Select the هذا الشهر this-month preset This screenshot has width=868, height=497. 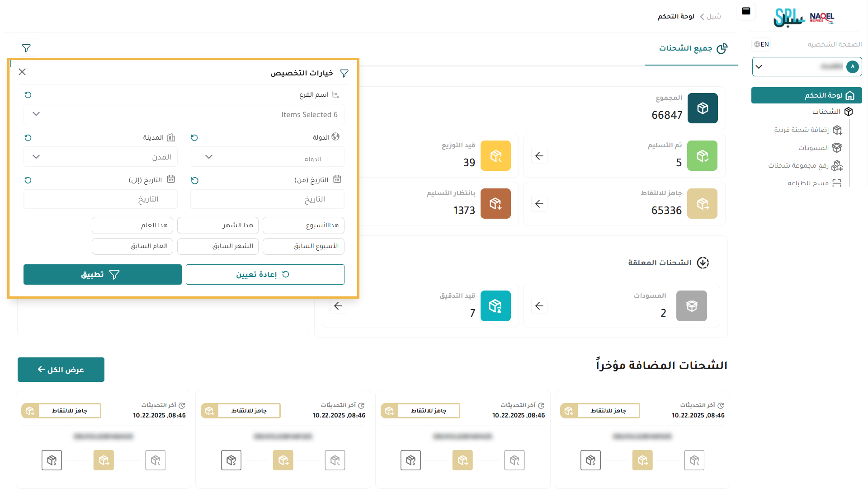point(218,225)
